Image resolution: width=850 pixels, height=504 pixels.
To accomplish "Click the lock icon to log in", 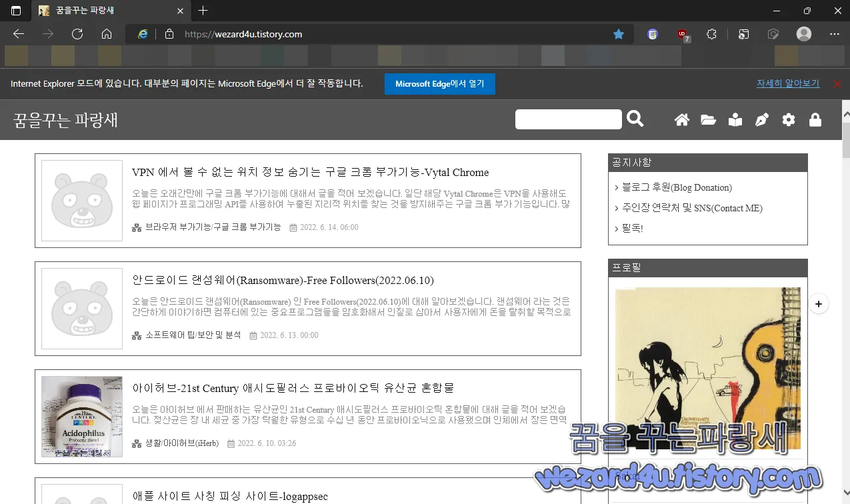I will 815,119.
